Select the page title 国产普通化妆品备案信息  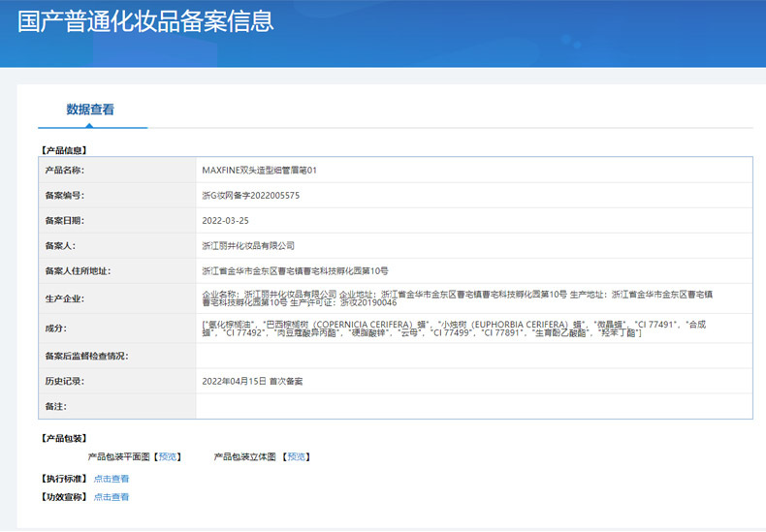145,22
